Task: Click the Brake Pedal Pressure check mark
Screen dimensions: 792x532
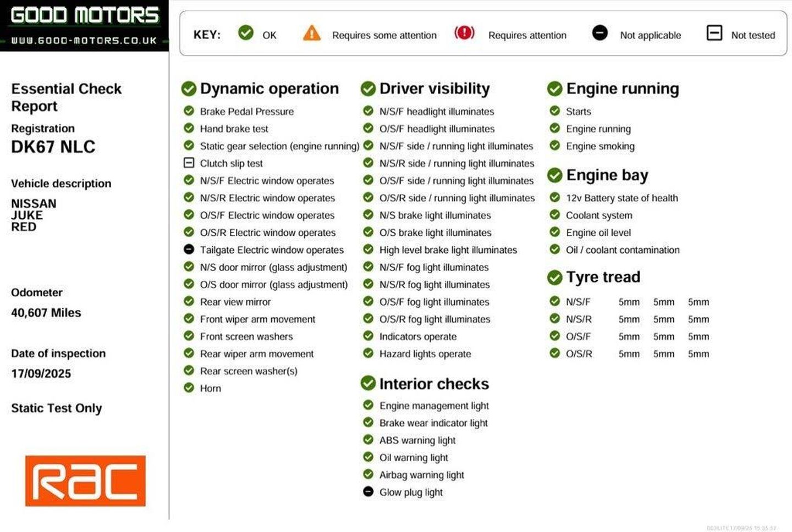Action: pyautogui.click(x=189, y=111)
